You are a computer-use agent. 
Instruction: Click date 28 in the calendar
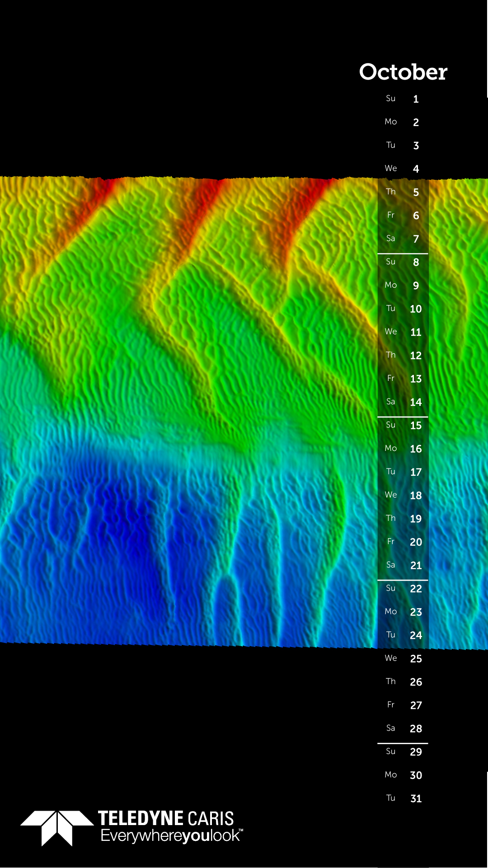click(x=416, y=729)
